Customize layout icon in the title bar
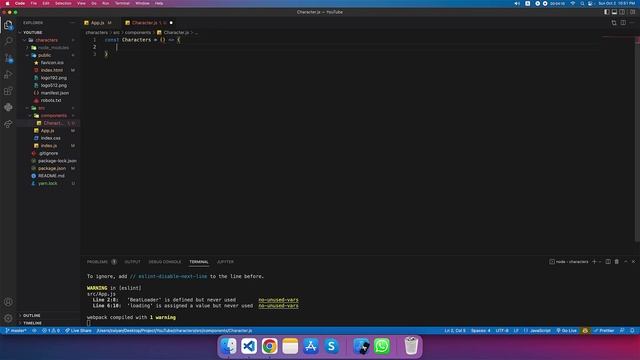Viewport: 640px width, 360px height. coord(633,12)
